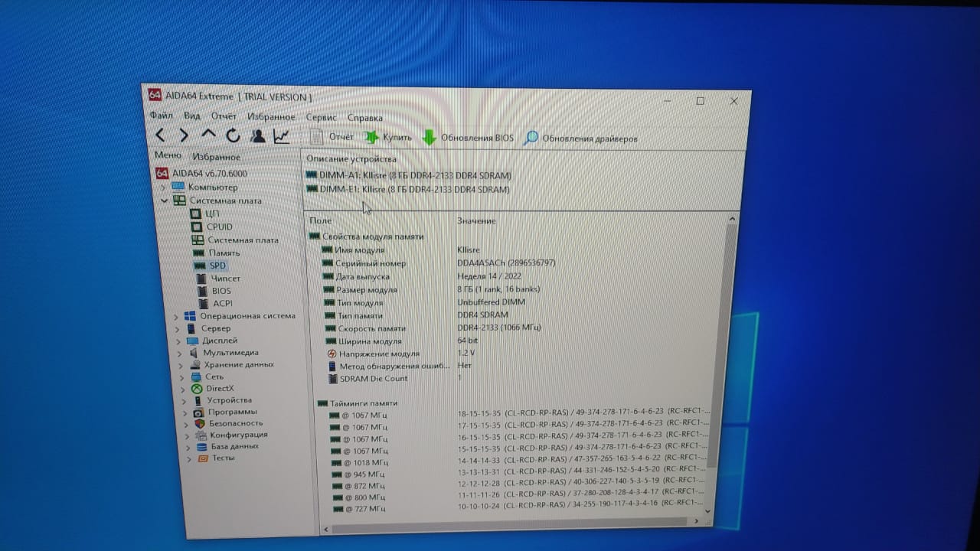Click the DirectX Xbox-style icon in the tree
The height and width of the screenshot is (551, 980).
197,389
